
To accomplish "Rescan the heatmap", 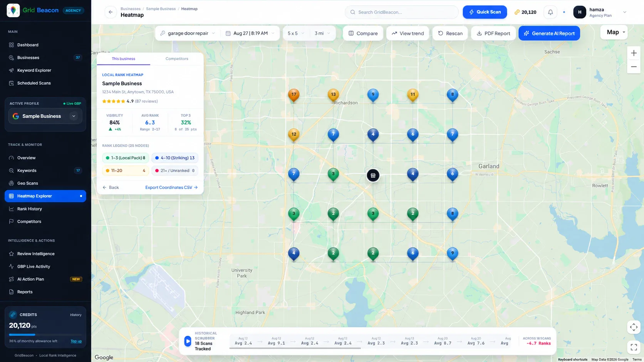I will click(x=450, y=33).
